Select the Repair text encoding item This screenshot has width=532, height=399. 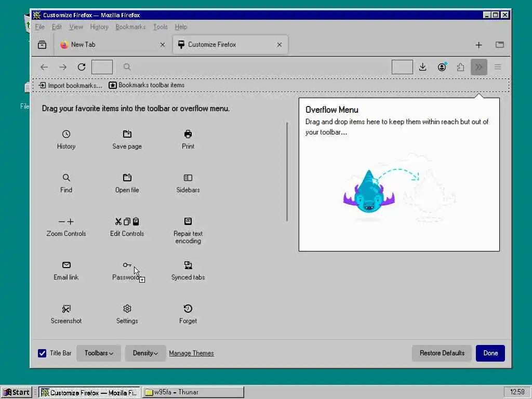coord(188,230)
